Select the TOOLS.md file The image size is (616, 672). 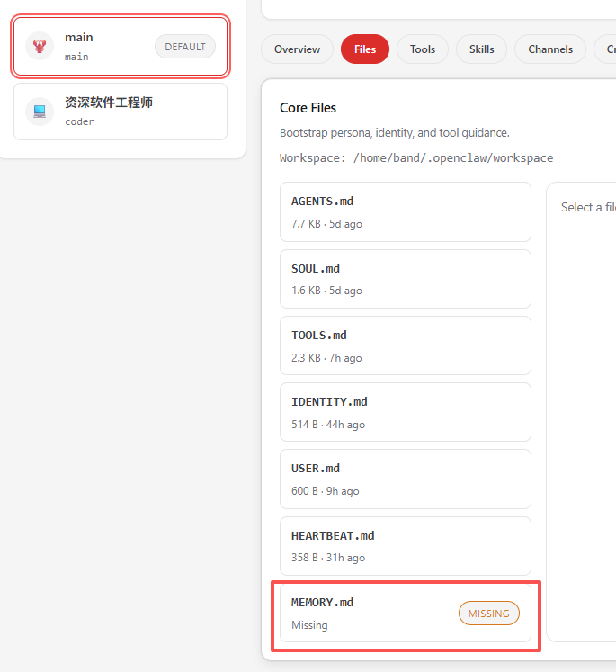coord(406,345)
